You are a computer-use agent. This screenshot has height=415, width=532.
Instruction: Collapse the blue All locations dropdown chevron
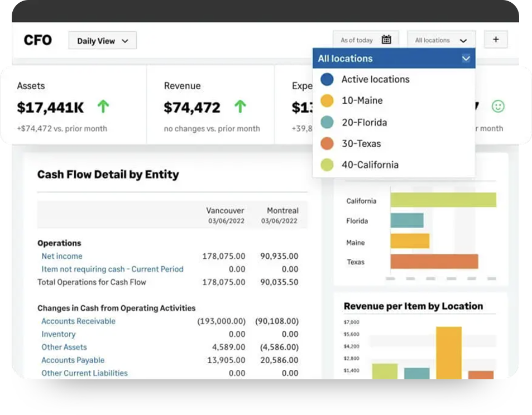pos(466,59)
